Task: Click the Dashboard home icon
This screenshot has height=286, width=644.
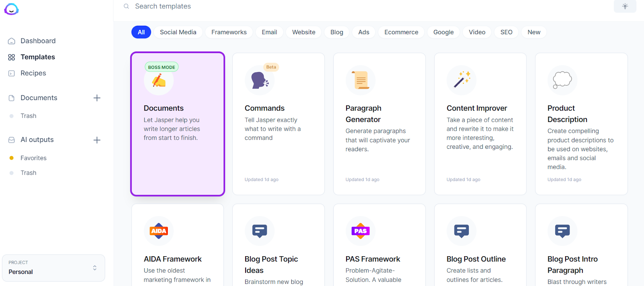Action: [12, 41]
